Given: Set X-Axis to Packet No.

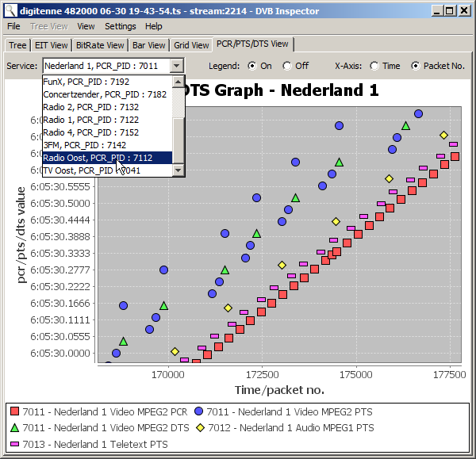Looking at the screenshot, I should (415, 66).
